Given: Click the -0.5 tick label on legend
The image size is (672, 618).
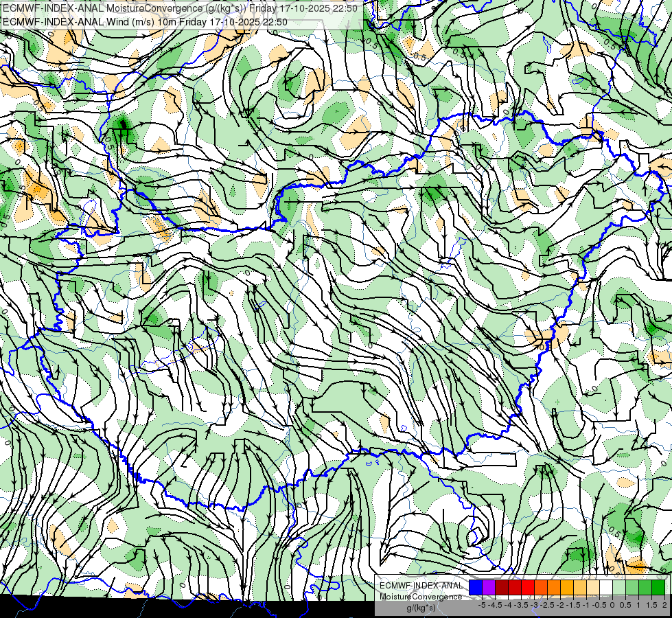Looking at the screenshot, I should (599, 605).
